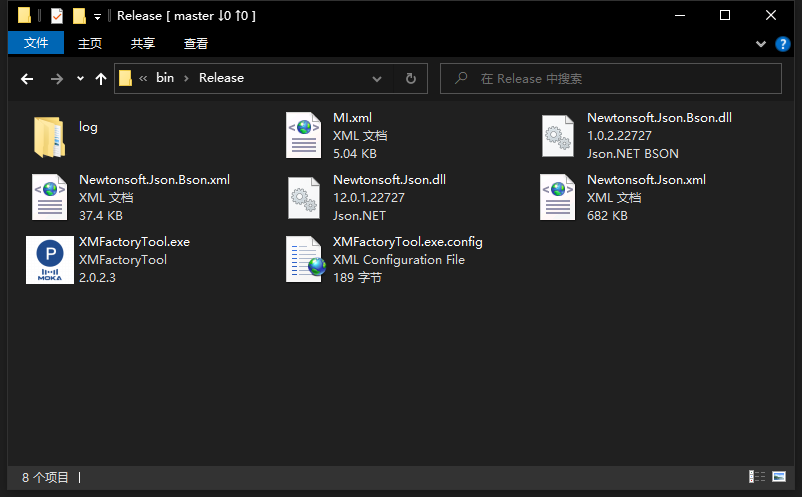Select the Newtonsoft.Json.Bson.dll file icon

pos(558,136)
